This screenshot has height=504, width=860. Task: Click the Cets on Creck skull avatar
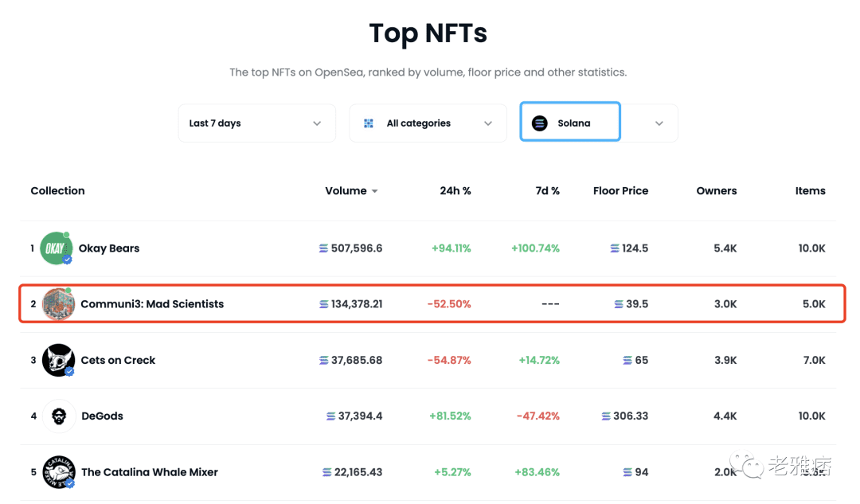tap(58, 360)
